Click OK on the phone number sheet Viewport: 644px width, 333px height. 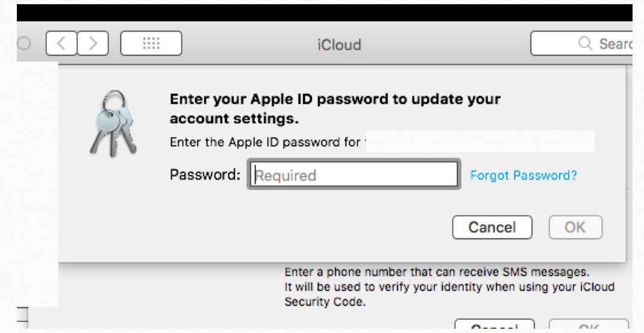(588, 326)
